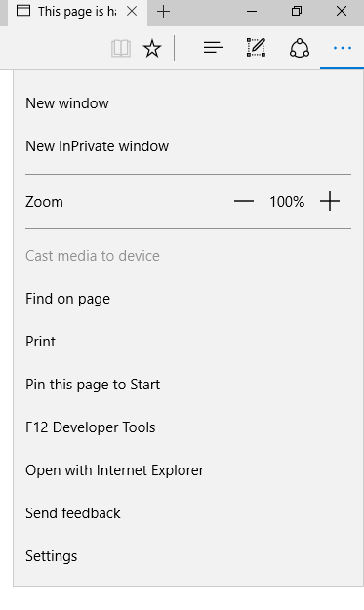Open the Share icon
Viewport: 364px width, 610px height.
tap(300, 48)
